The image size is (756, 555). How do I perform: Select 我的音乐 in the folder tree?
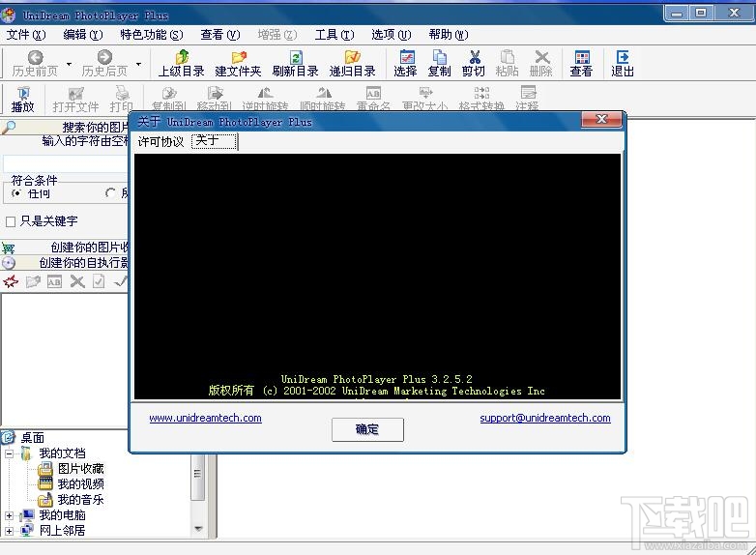click(80, 500)
